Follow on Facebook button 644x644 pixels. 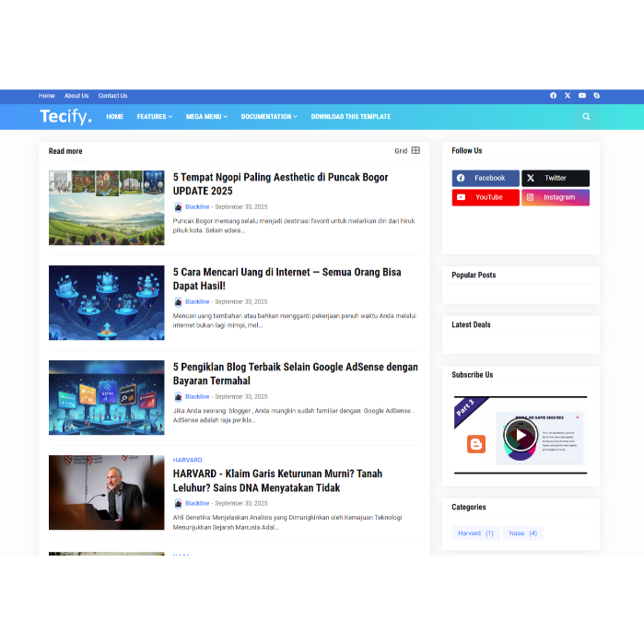(x=486, y=178)
